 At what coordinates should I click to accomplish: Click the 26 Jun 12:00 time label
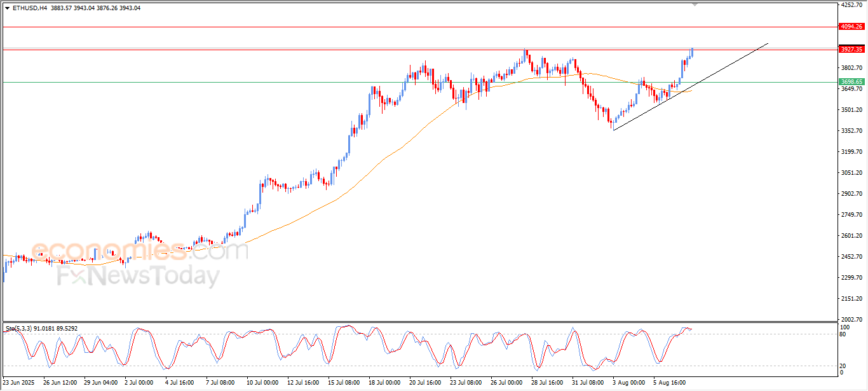tap(59, 383)
